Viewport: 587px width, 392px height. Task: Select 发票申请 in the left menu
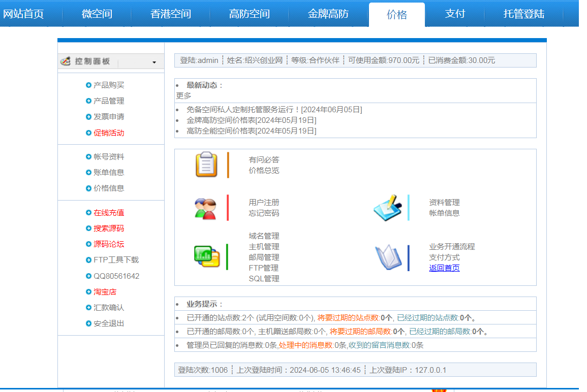(x=109, y=117)
